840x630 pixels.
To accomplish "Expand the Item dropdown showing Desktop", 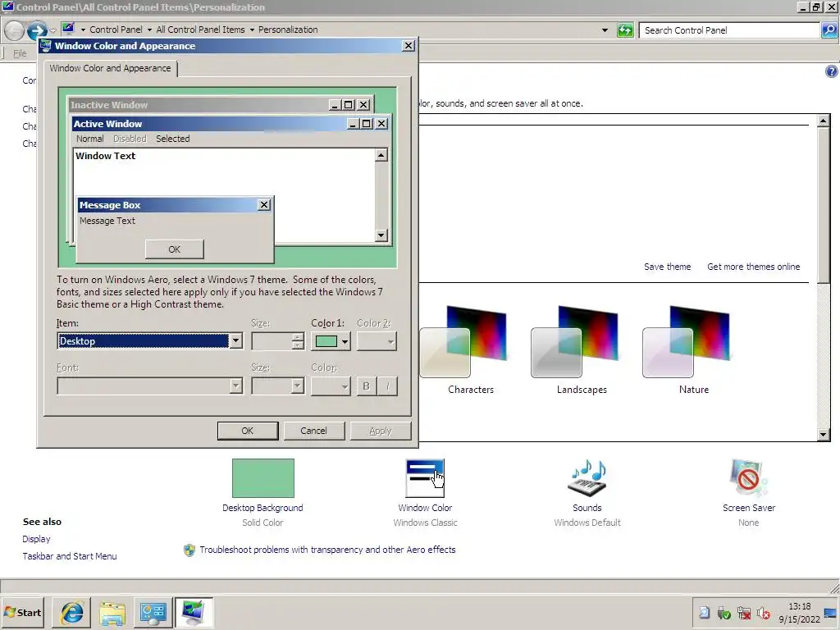I will [x=235, y=341].
